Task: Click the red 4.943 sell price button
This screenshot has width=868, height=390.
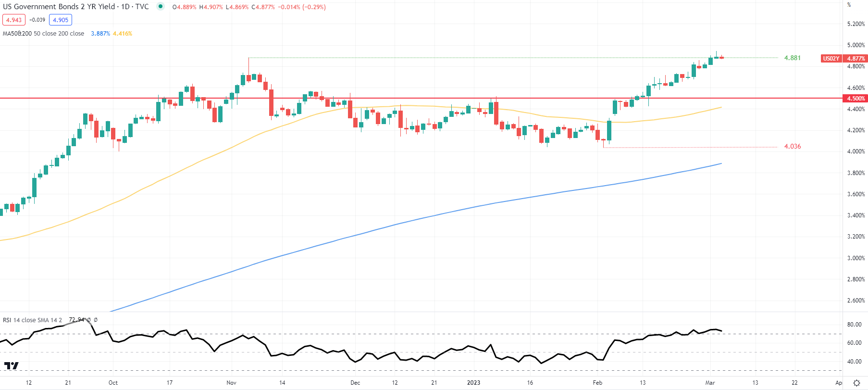Action: point(14,20)
